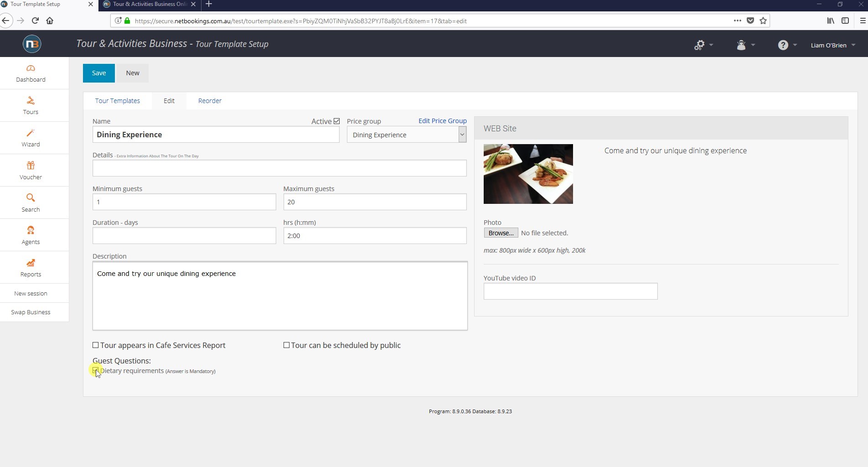The image size is (868, 467).
Task: Open the Reports section
Action: coord(30,267)
